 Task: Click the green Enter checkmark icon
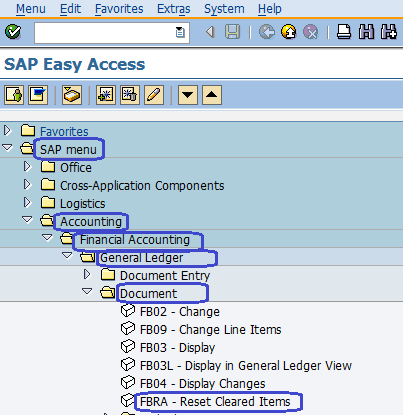click(x=13, y=32)
